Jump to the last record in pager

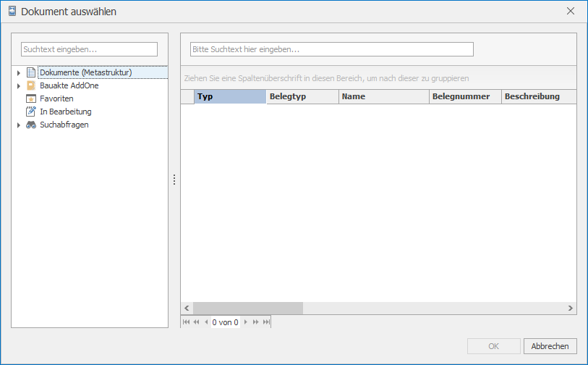[x=266, y=322]
